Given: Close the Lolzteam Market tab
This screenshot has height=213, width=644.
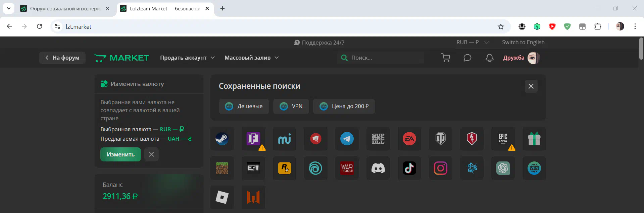Looking at the screenshot, I should 207,8.
